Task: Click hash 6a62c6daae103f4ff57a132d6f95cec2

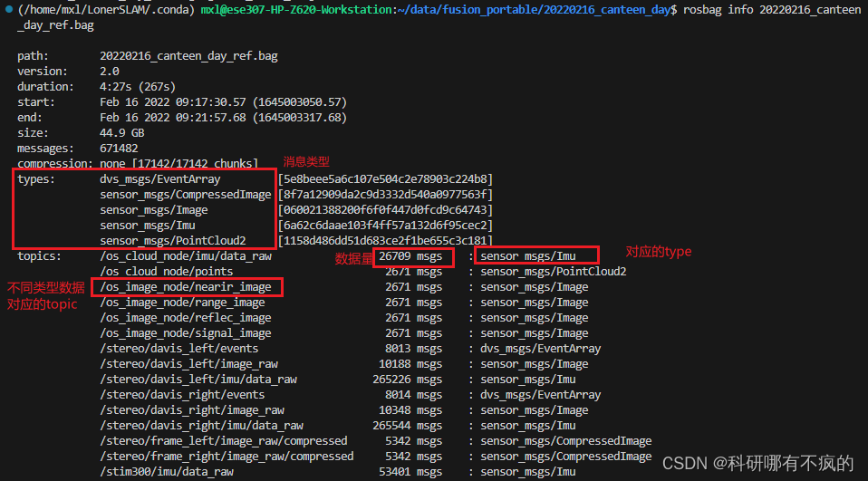Action: point(385,226)
